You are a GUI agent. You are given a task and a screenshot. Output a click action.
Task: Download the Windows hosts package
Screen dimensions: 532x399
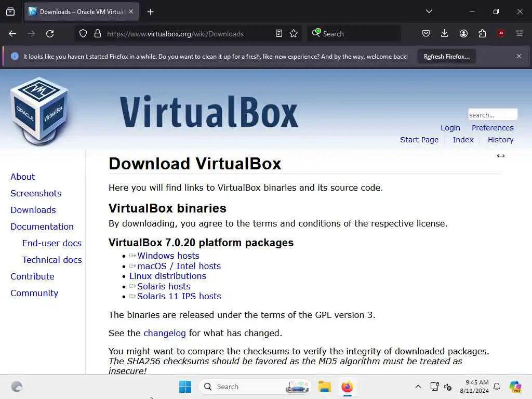pyautogui.click(x=168, y=256)
